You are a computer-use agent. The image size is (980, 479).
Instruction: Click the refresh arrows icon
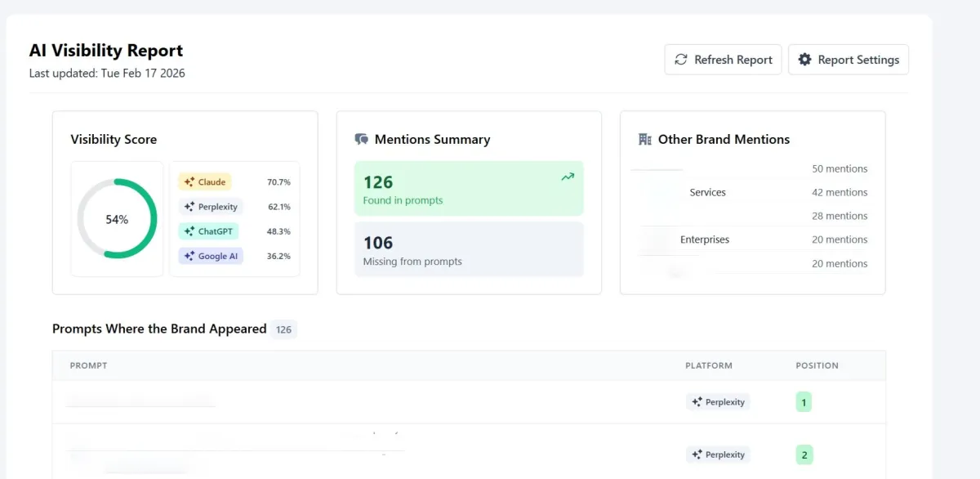pyautogui.click(x=681, y=60)
